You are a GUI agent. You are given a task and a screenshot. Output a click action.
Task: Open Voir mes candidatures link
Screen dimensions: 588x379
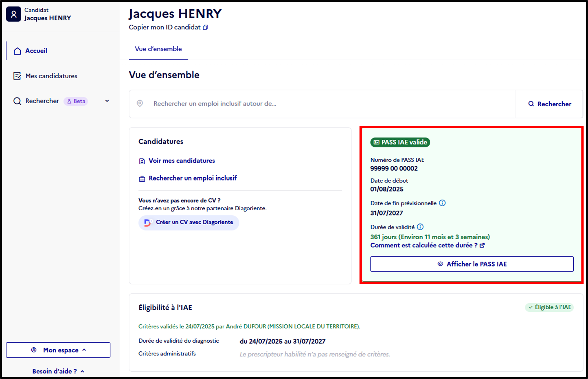click(x=182, y=161)
